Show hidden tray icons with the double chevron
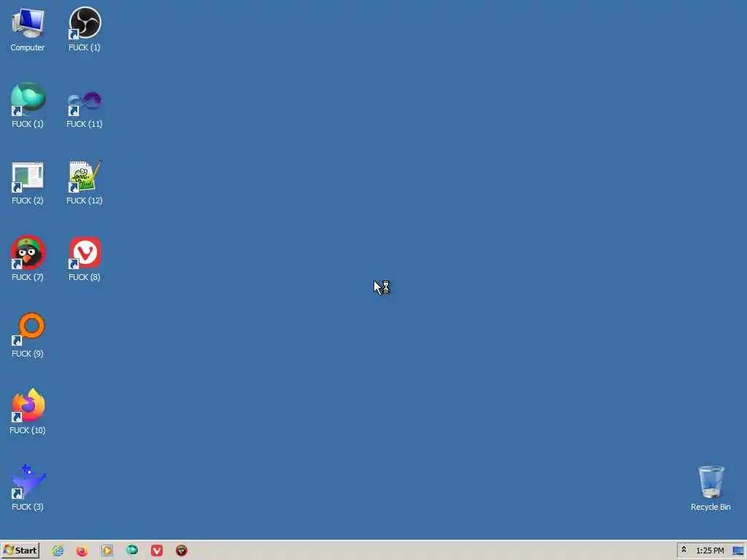Viewport: 747px width, 560px height. [x=684, y=550]
